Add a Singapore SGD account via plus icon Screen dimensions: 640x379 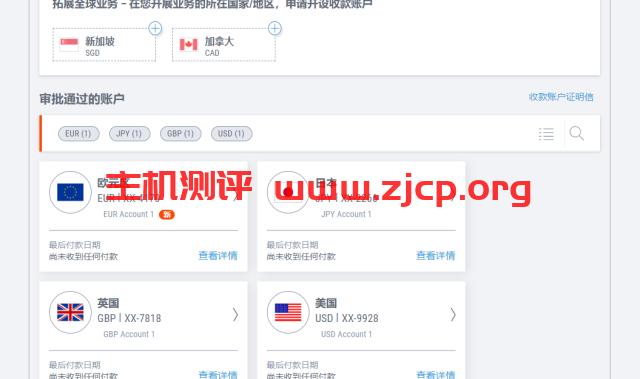[155, 28]
